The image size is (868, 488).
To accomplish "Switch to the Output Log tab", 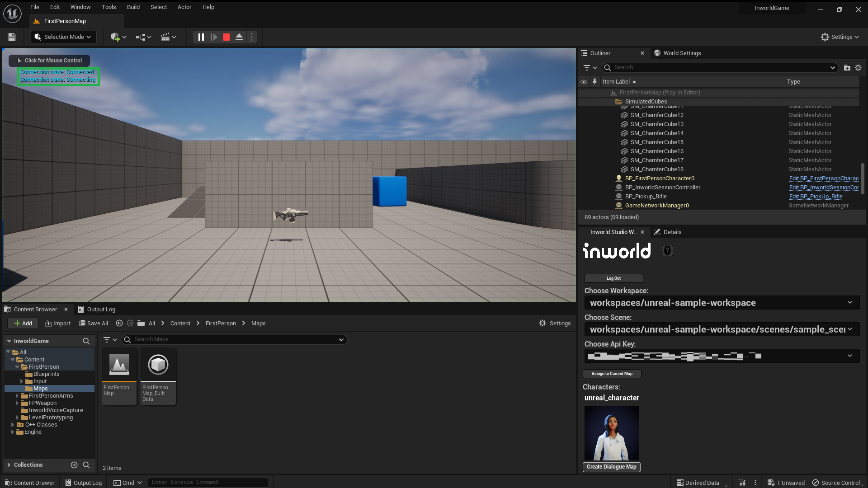I will click(97, 310).
